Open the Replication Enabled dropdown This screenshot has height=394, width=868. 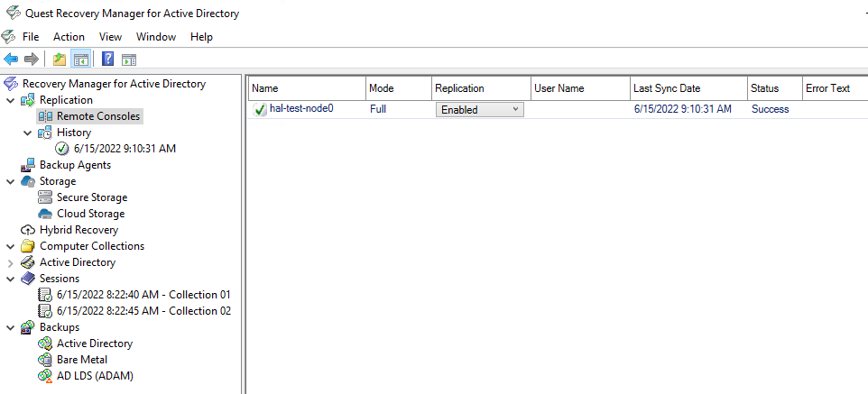point(478,109)
